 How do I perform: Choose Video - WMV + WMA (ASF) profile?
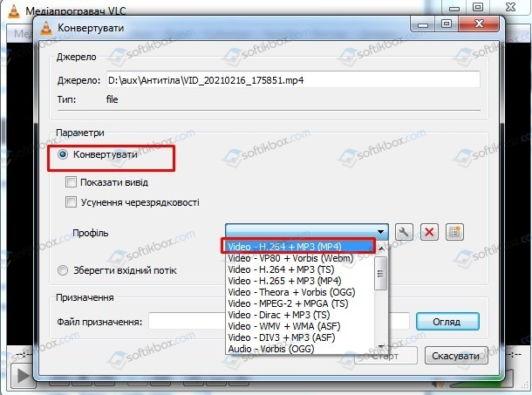point(300,326)
